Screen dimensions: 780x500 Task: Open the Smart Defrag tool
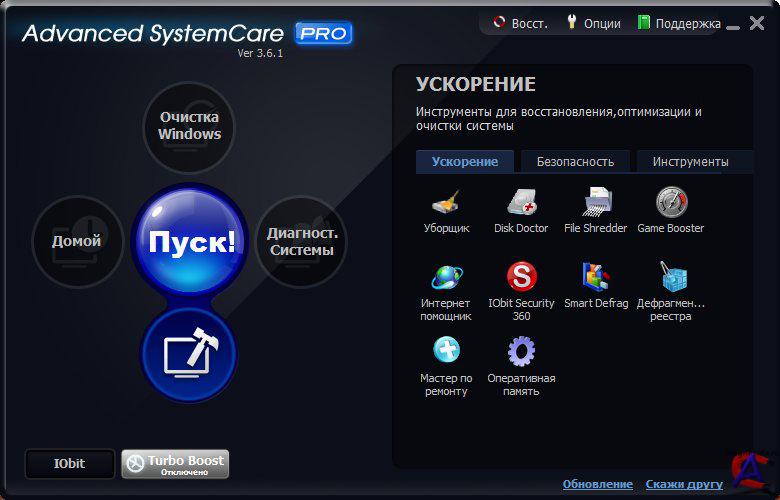pos(596,278)
